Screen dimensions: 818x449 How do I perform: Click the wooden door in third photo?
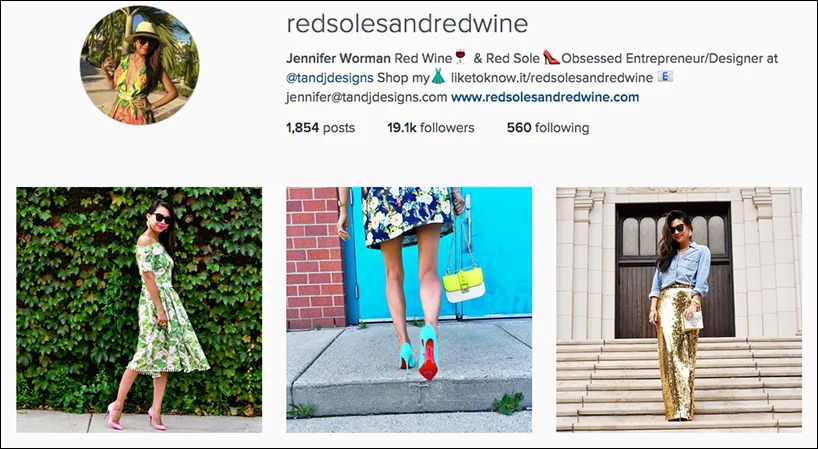pyautogui.click(x=674, y=270)
